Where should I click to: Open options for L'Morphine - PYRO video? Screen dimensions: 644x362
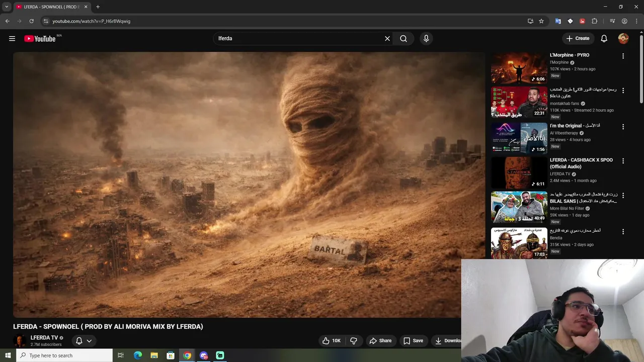(623, 56)
